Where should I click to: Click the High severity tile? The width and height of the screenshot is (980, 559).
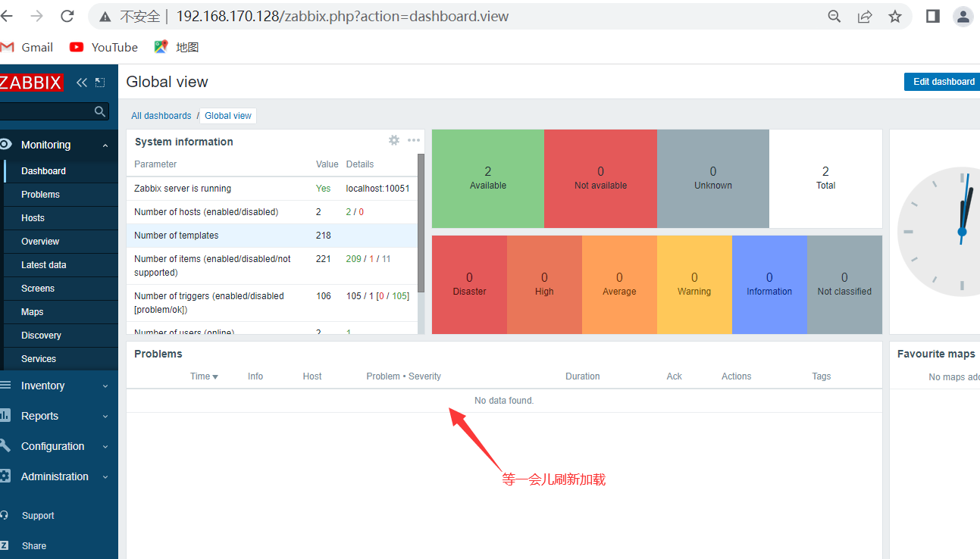(544, 285)
